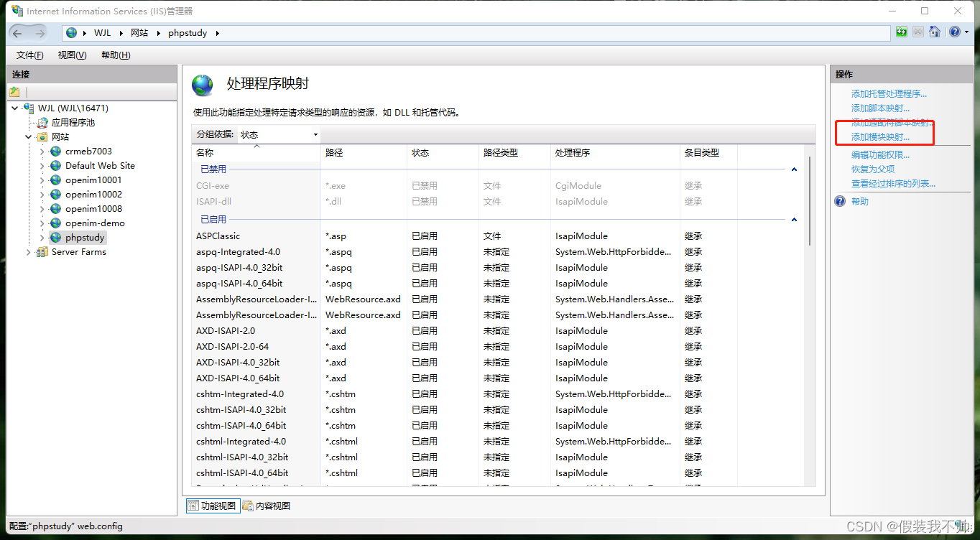Viewport: 980px width, 540px height.
Task: Click the 网站 folder icon
Action: tap(43, 136)
